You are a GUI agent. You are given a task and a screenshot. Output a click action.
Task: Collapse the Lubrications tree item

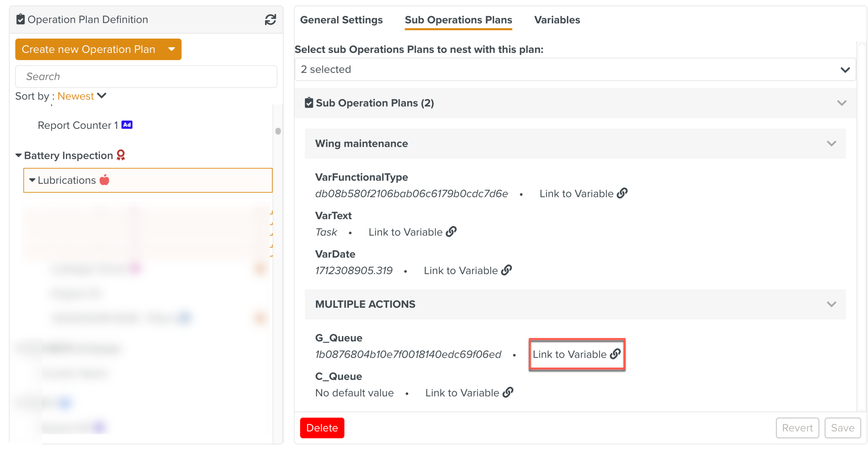(x=32, y=180)
